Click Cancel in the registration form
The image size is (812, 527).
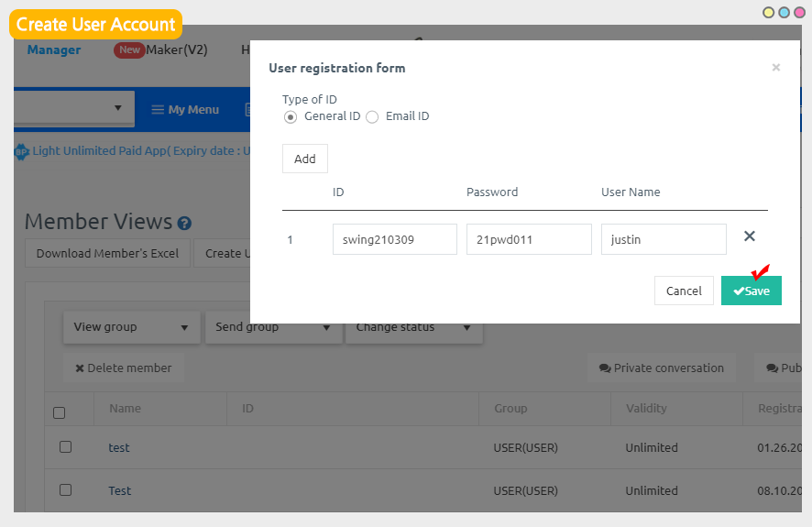(x=684, y=291)
